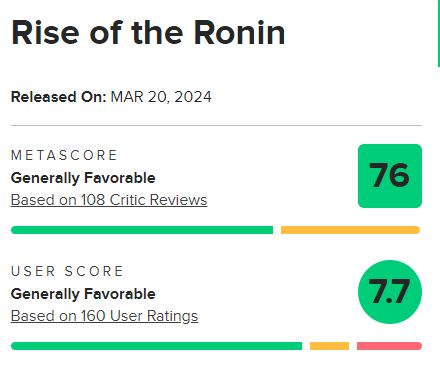Image resolution: width=440 pixels, height=368 pixels.
Task: Click Generally Favorable under User Score
Action: click(83, 294)
